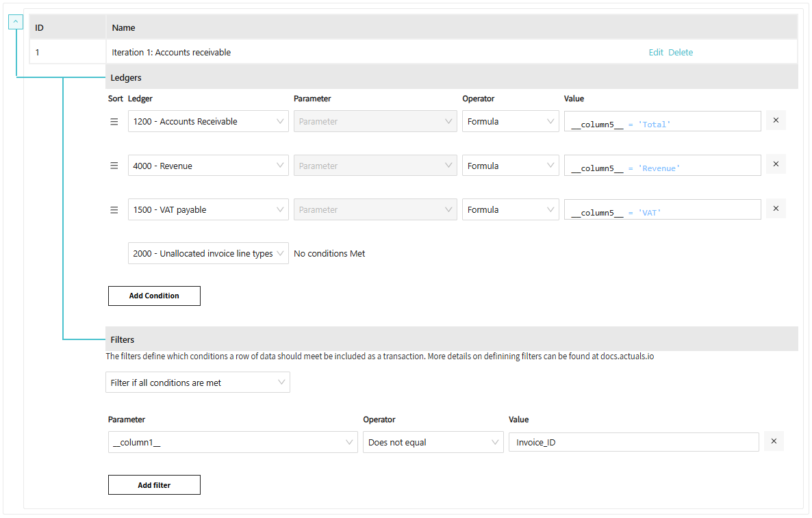Remove the Revenue ledger condition

(x=776, y=164)
